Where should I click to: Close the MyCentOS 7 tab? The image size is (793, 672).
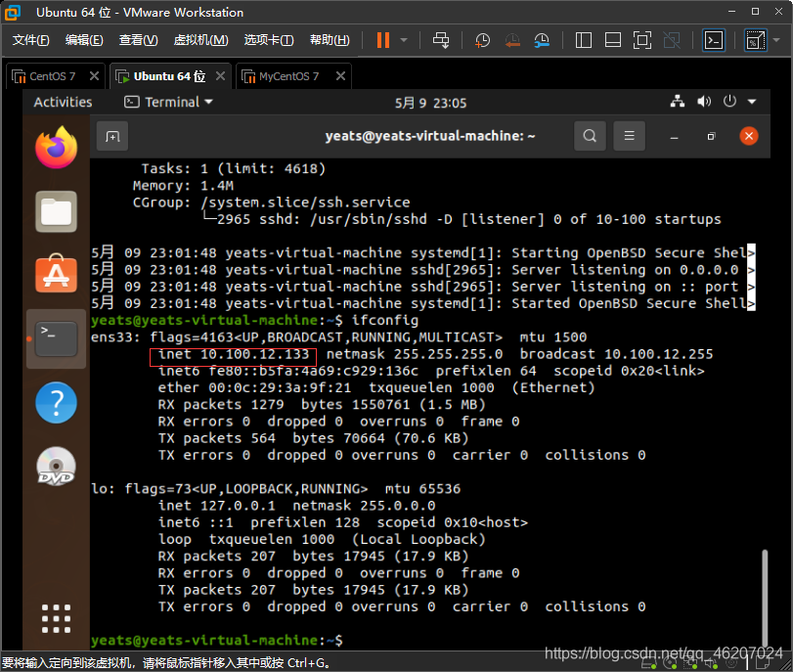[341, 76]
